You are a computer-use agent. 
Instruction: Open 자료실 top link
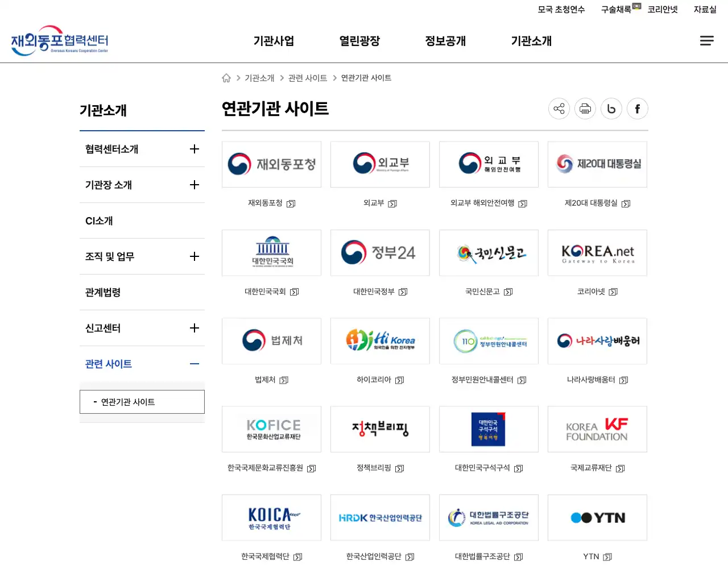[x=705, y=10]
